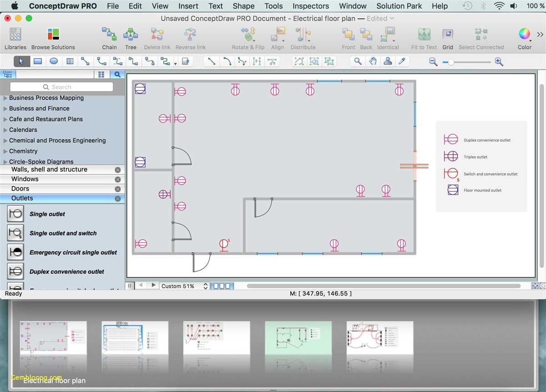
Task: Click the Chain connection tool
Action: coord(109,36)
